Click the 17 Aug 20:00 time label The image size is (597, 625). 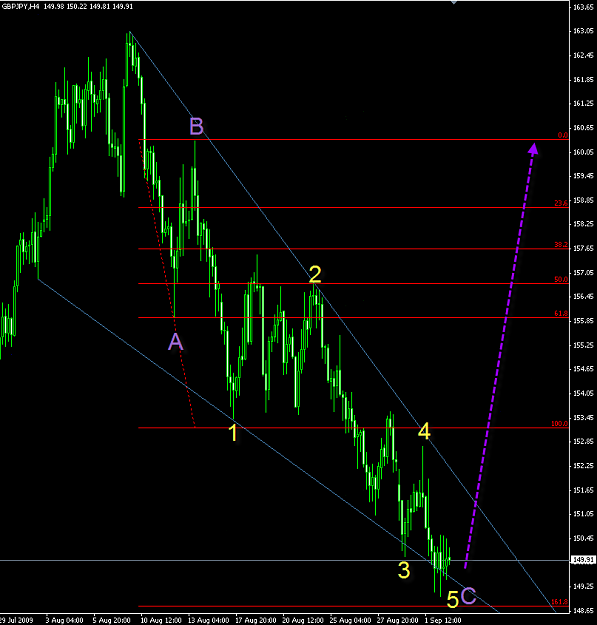pyautogui.click(x=255, y=620)
